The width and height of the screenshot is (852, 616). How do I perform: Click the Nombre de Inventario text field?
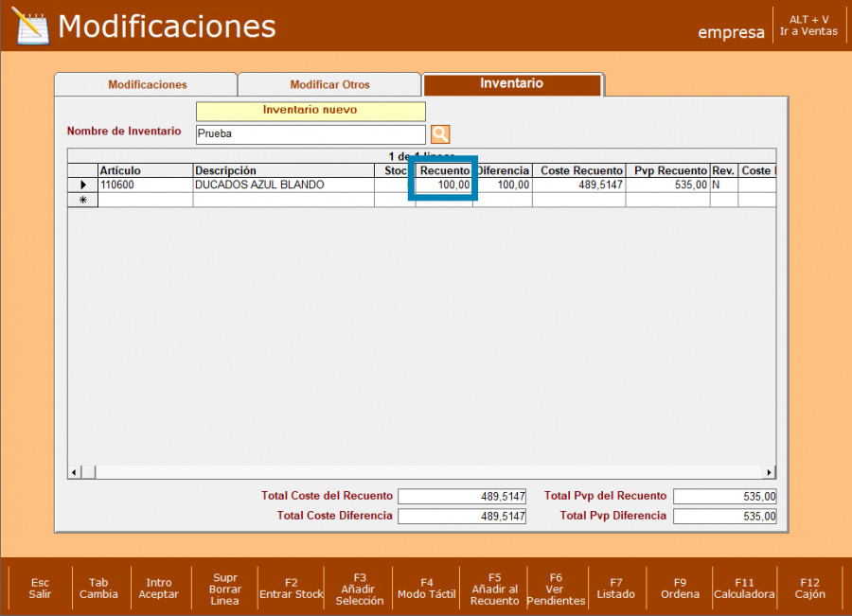311,134
